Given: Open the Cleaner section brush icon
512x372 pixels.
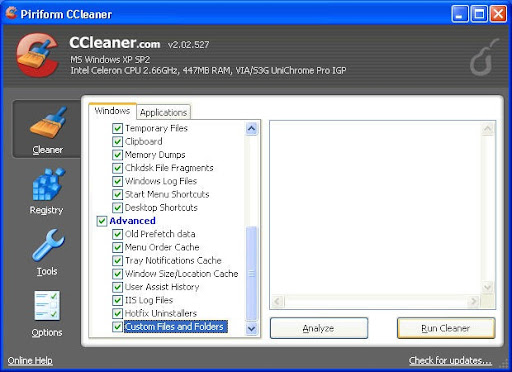Looking at the screenshot, I should 48,122.
